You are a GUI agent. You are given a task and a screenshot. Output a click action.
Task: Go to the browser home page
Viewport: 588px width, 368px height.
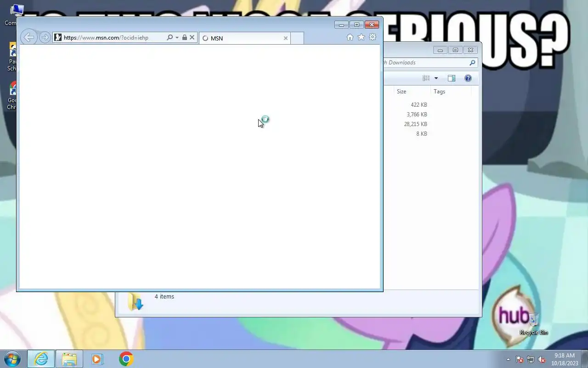click(x=350, y=37)
